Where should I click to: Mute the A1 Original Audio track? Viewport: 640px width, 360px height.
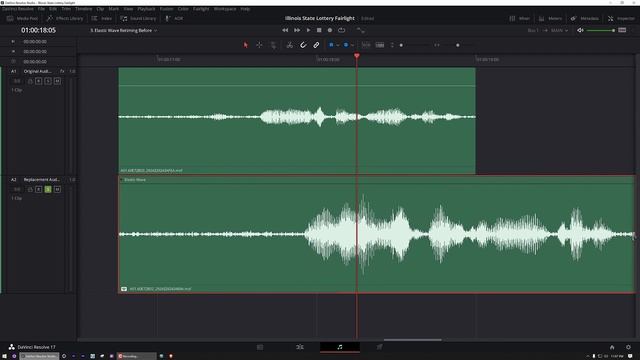[57, 81]
